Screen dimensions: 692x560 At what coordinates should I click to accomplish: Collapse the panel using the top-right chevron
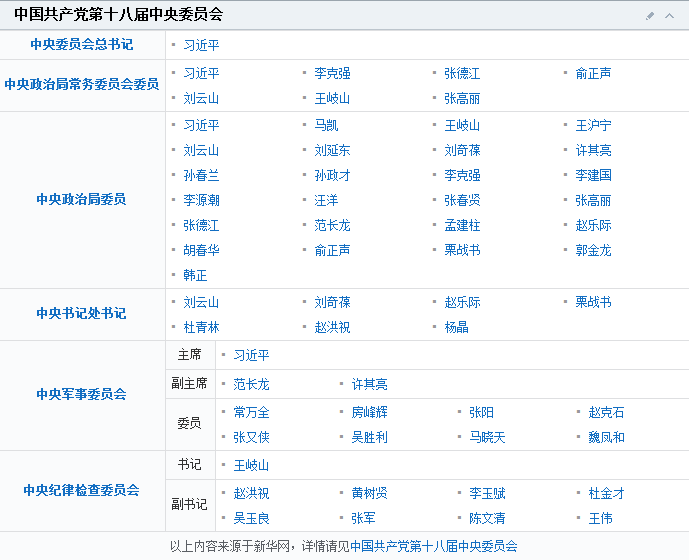pyautogui.click(x=670, y=15)
